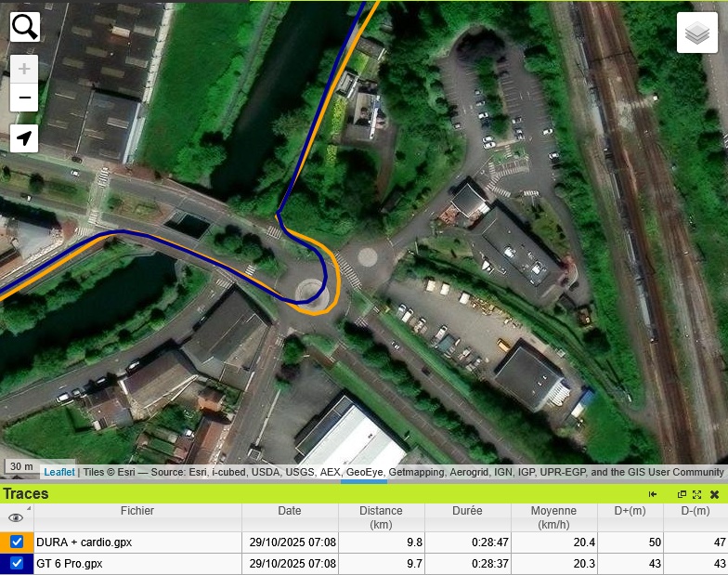Detach Traces panel into separate window
Screen dimensions: 728x575
(682, 494)
